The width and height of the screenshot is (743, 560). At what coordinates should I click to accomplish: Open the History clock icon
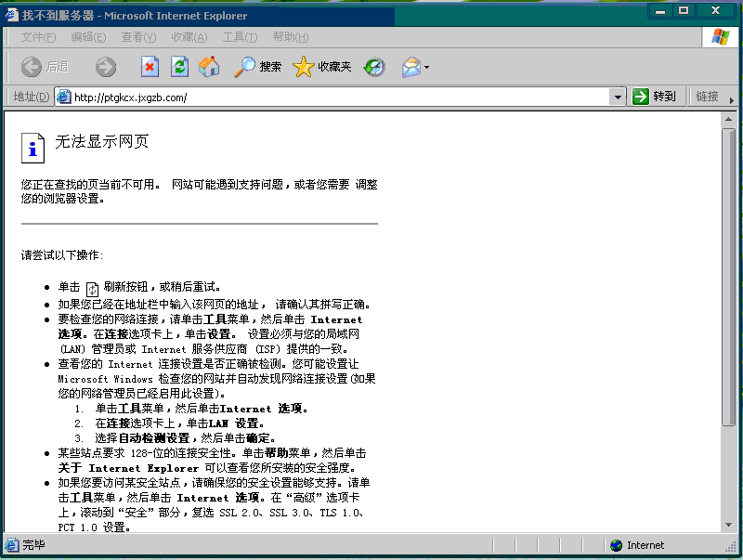374,67
